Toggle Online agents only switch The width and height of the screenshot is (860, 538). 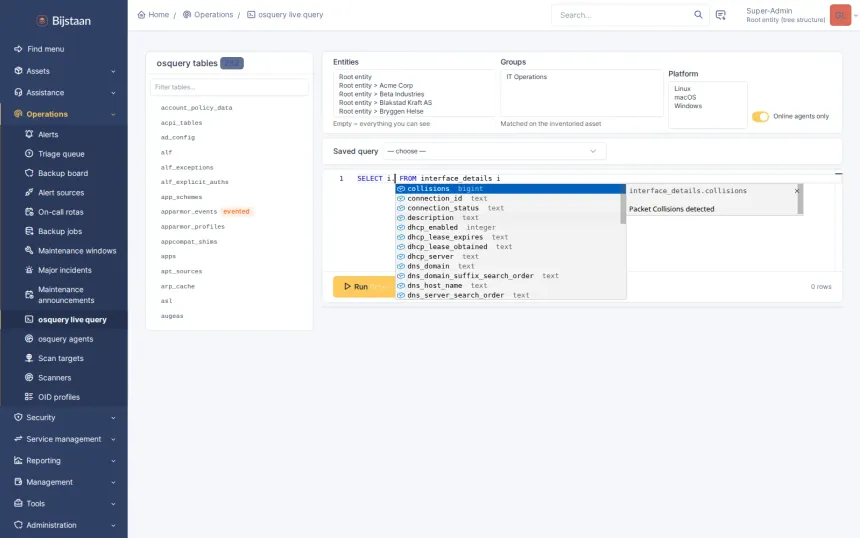coord(760,116)
